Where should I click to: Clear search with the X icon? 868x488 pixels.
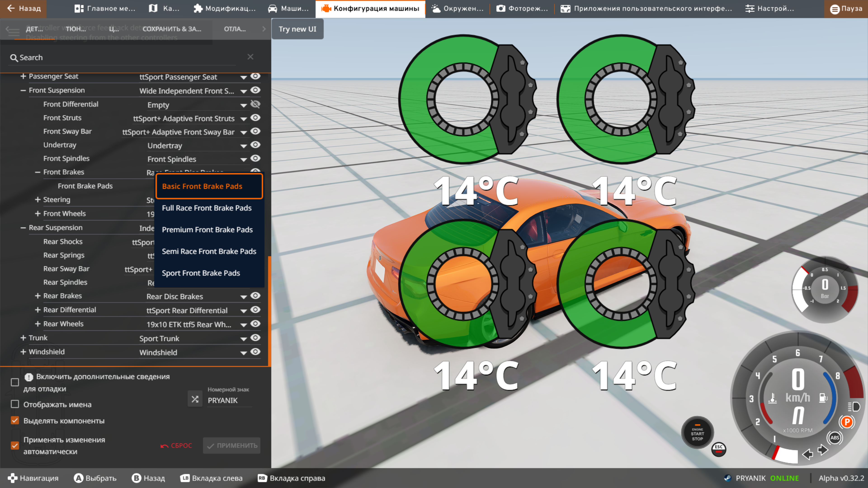tap(250, 57)
